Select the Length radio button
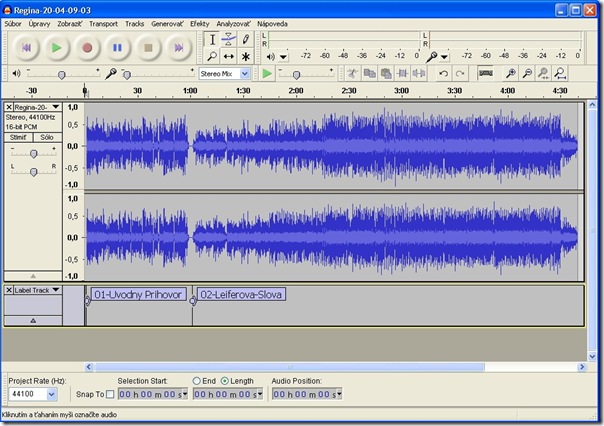Viewport: 604px width, 426px height. tap(225, 381)
